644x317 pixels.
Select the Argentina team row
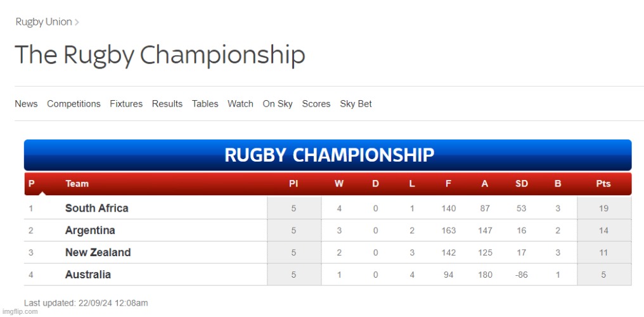pyautogui.click(x=328, y=230)
